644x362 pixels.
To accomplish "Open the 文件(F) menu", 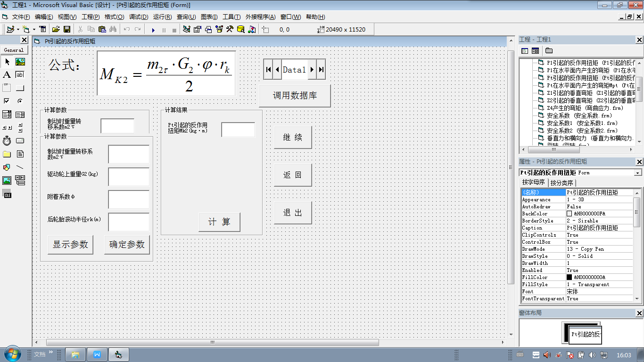I will (x=21, y=17).
